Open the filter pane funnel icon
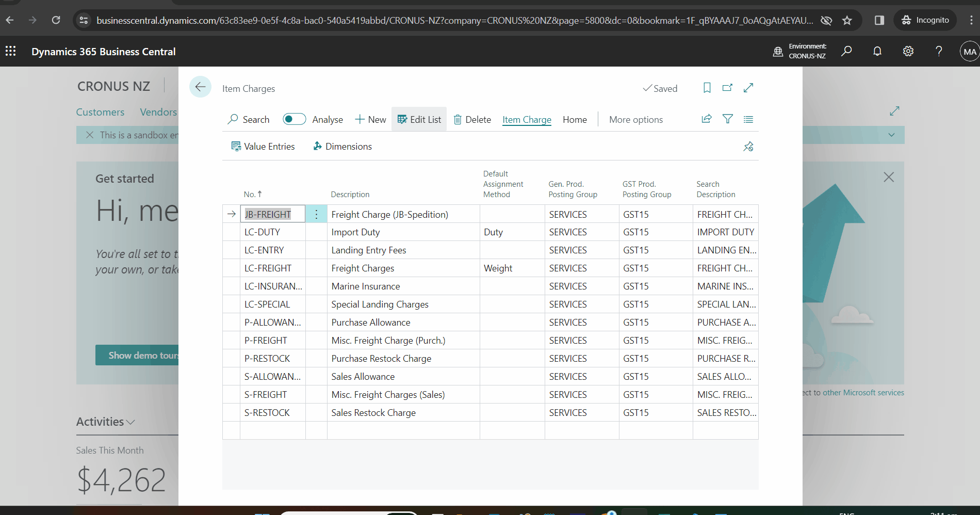Screen dimensions: 980x515 pos(727,119)
